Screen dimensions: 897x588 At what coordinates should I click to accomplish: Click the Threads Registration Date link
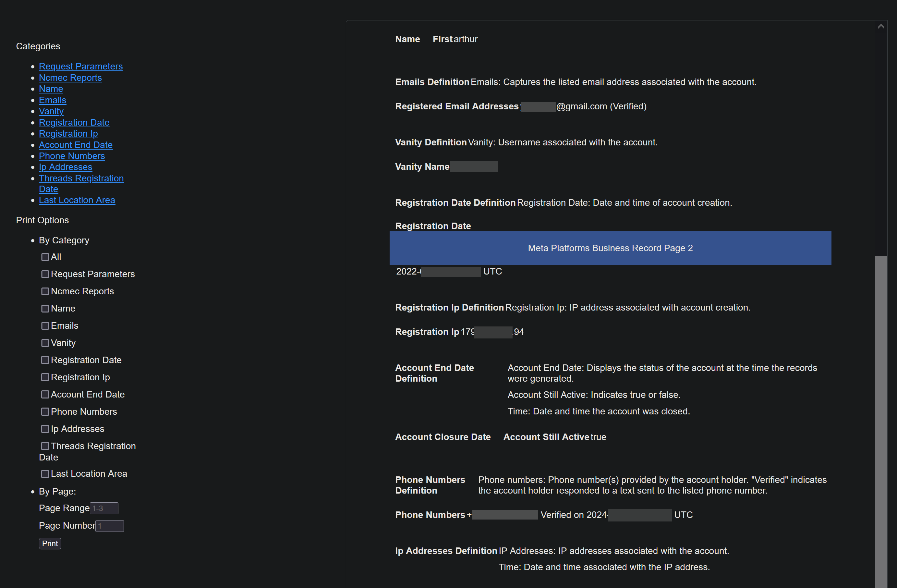[x=81, y=178]
